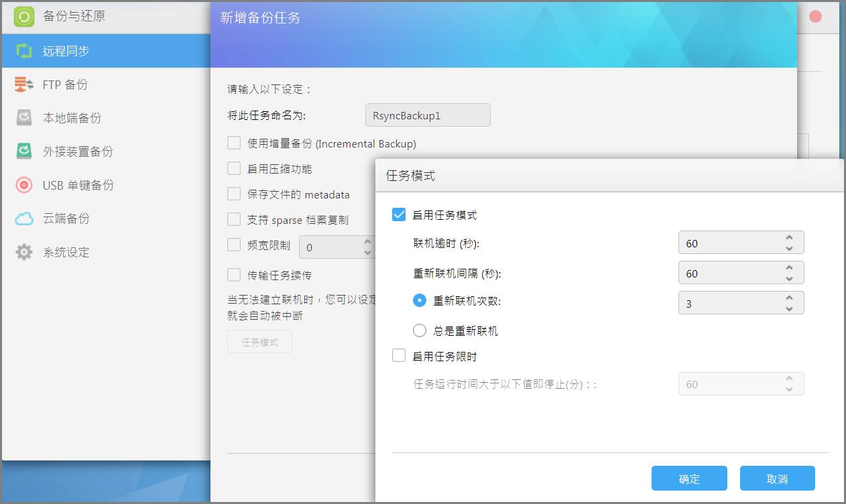The image size is (846, 504).
Task: Click the USB 单键备份 red button icon
Action: [24, 185]
